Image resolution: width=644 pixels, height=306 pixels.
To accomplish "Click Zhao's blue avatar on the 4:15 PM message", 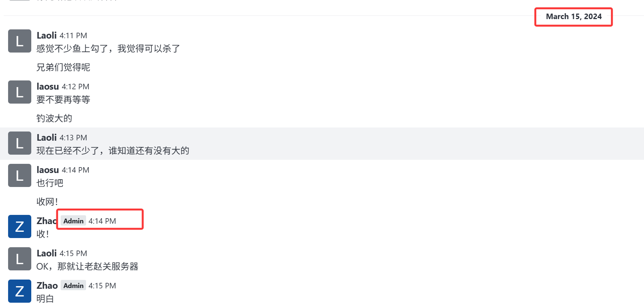I will coord(19,291).
